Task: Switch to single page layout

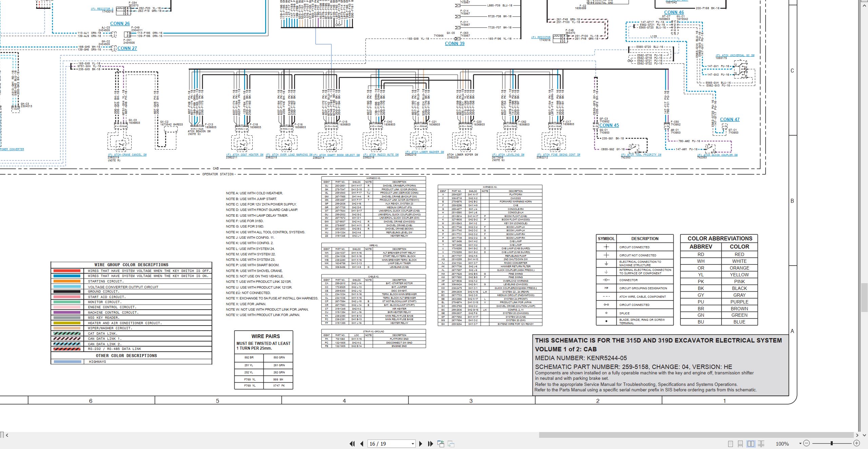Action: tap(731, 444)
